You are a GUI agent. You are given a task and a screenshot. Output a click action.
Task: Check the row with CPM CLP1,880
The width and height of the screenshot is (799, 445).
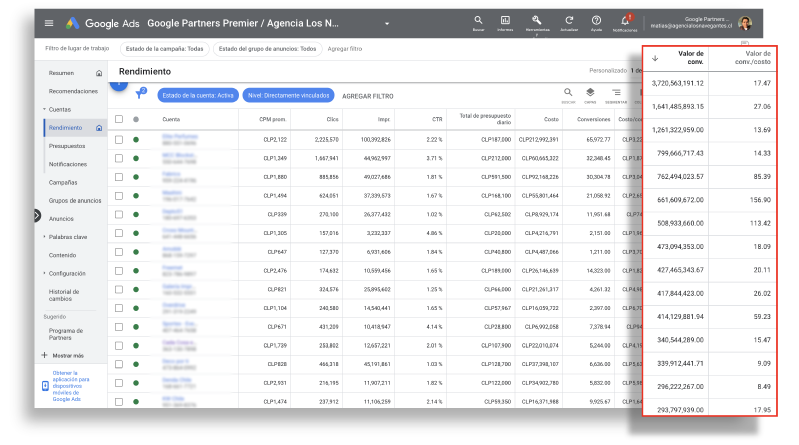(x=119, y=177)
